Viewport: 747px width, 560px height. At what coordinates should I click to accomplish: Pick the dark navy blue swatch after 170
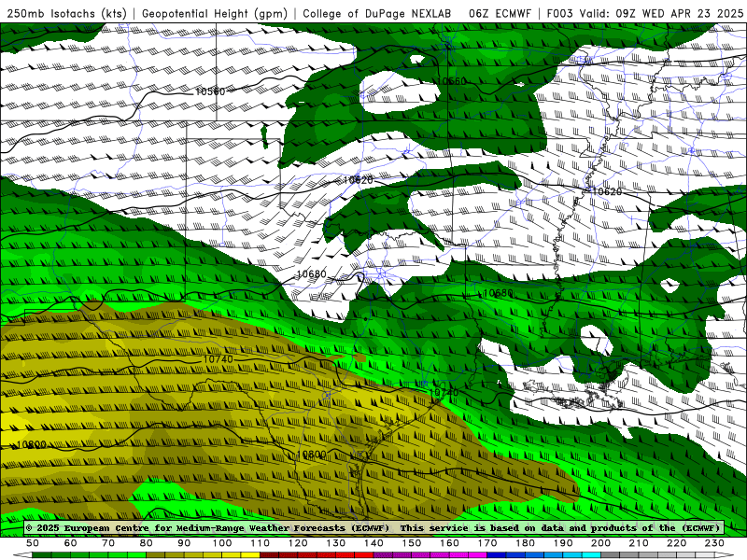click(x=497, y=554)
